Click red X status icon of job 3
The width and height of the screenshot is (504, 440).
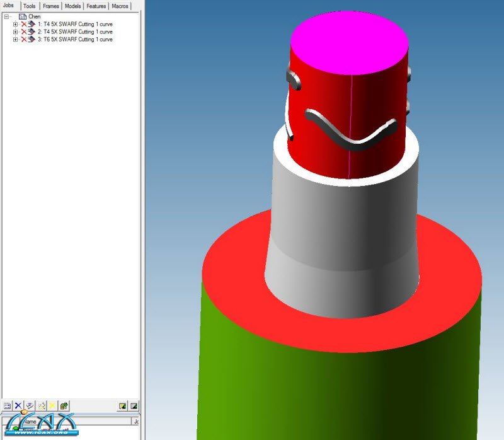24,39
